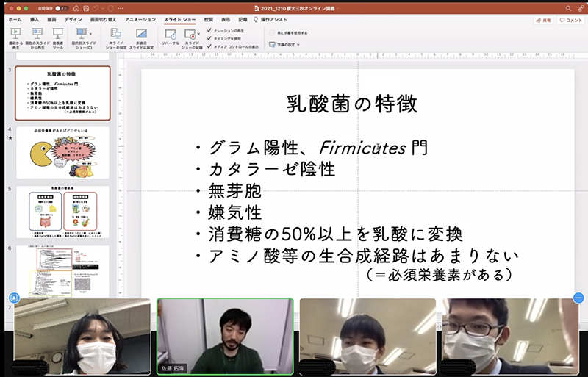The image size is (588, 377).
Task: Open the more options ellipsis in title bar
Action: point(121,8)
